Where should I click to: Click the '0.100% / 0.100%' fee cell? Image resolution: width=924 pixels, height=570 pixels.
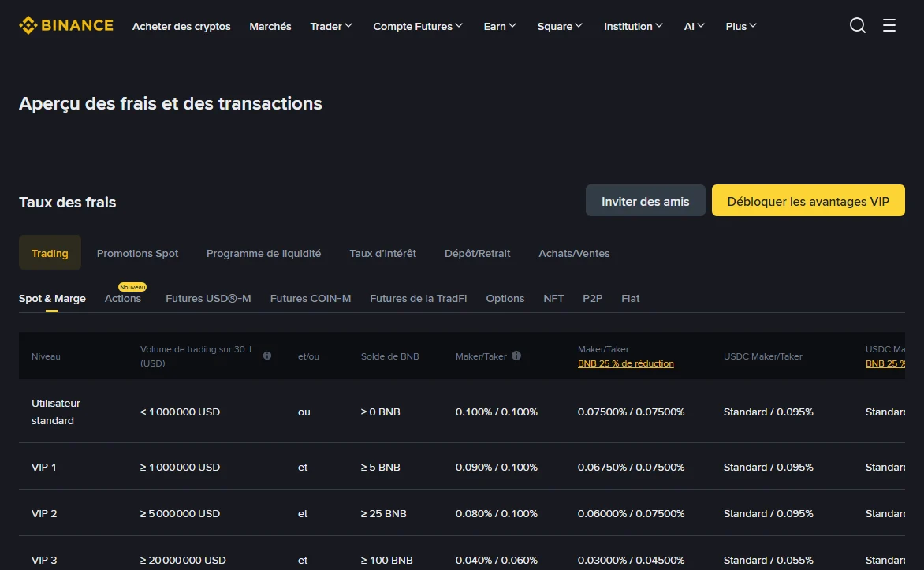(x=496, y=412)
